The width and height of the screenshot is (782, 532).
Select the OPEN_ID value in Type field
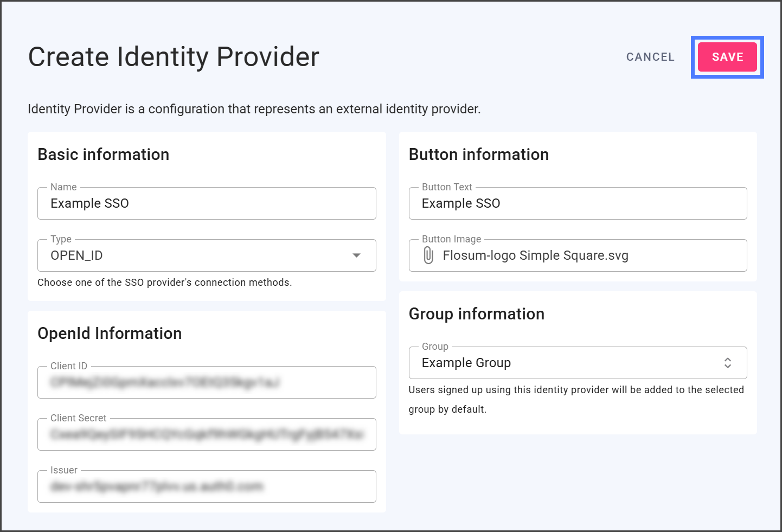76,255
